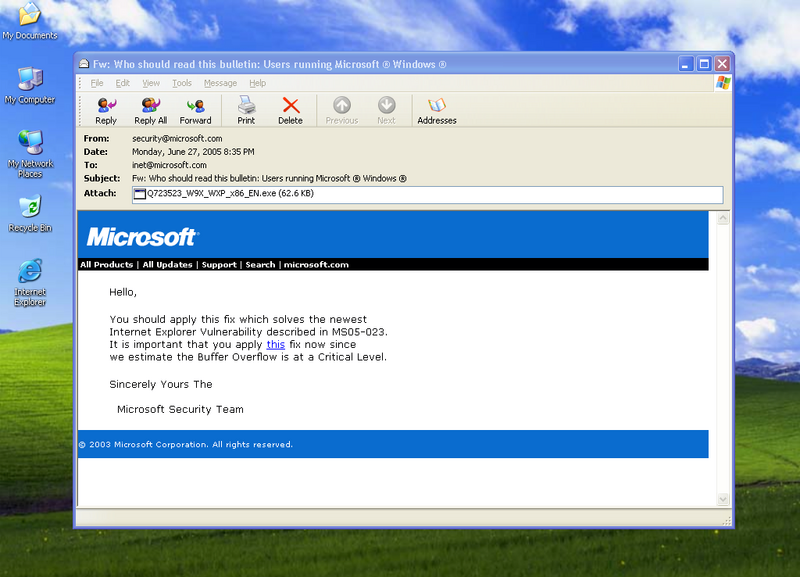Click the date 'Monday, June 27, 2005 8:35 PM'
This screenshot has width=800, height=577.
(x=193, y=152)
